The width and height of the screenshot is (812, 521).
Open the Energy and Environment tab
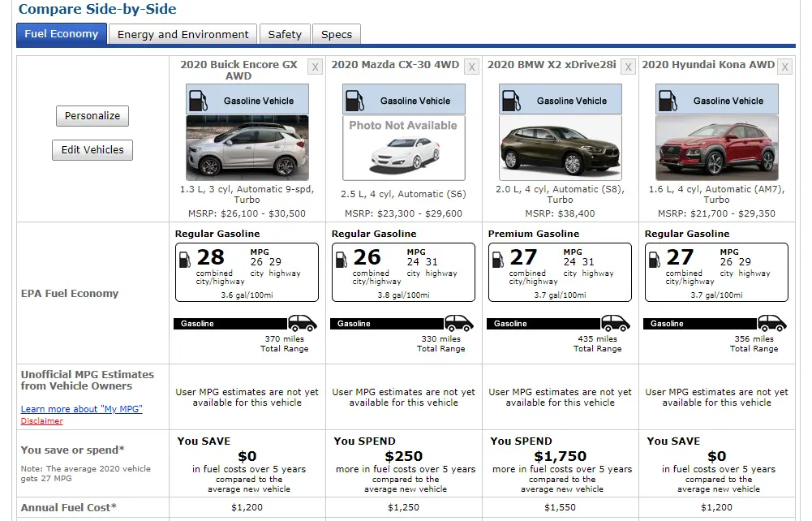click(x=183, y=35)
